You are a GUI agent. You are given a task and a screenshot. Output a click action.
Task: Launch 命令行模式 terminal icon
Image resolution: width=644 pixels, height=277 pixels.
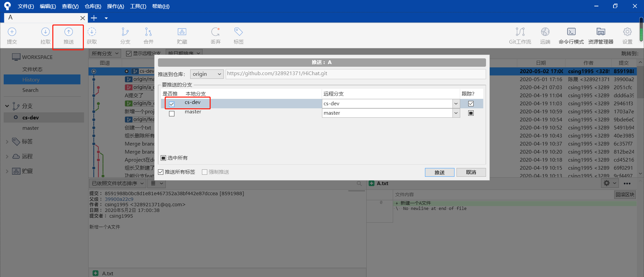[571, 32]
